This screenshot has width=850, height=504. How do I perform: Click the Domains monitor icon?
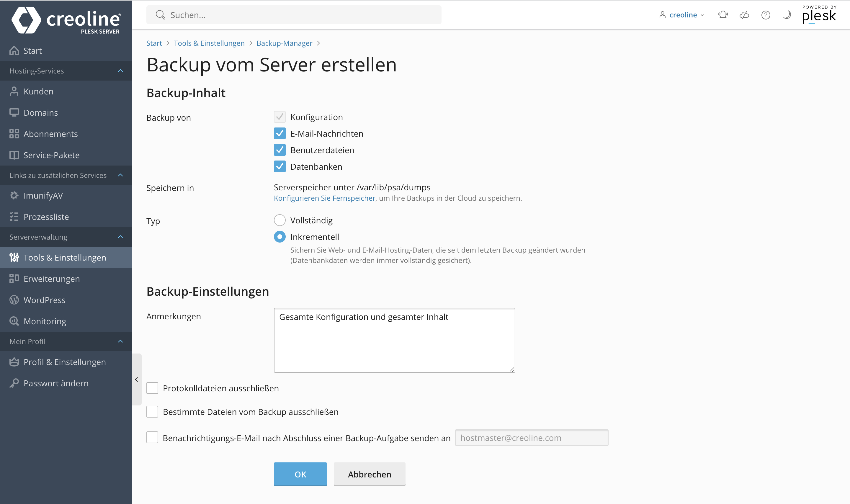pyautogui.click(x=14, y=113)
